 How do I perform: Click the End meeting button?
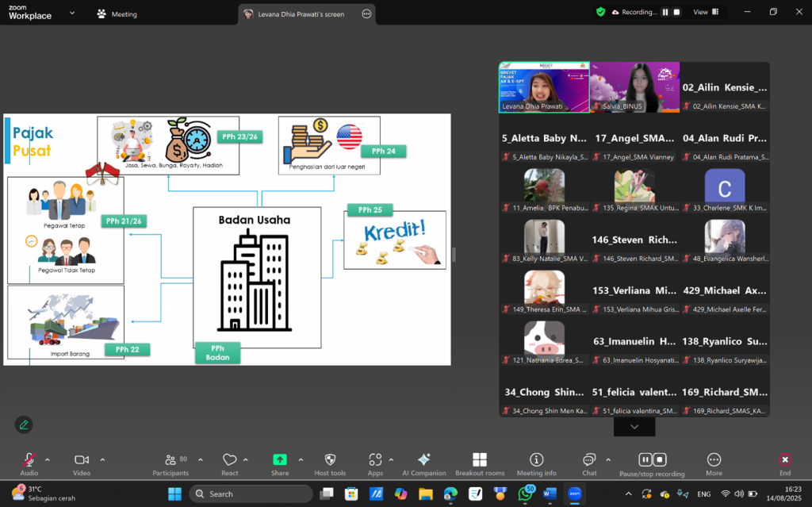point(784,463)
